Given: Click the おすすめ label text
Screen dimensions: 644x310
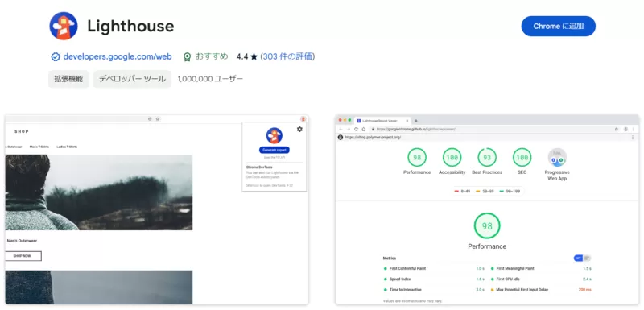Looking at the screenshot, I should [x=212, y=56].
